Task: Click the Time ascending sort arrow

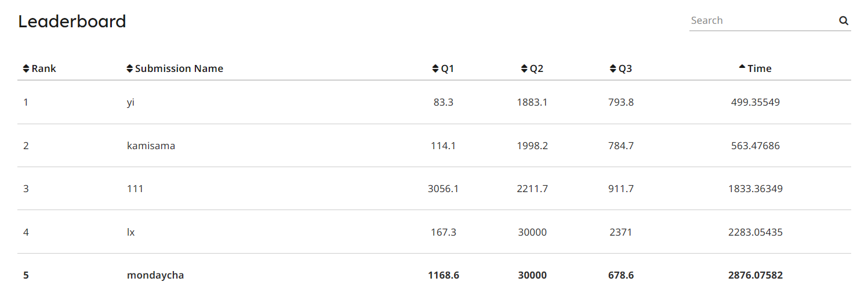Action: pyautogui.click(x=742, y=67)
